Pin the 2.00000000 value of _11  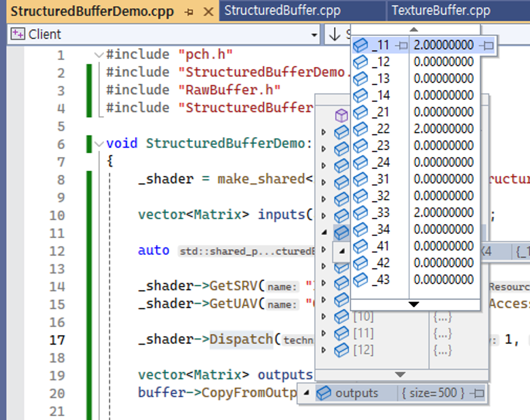[487, 46]
